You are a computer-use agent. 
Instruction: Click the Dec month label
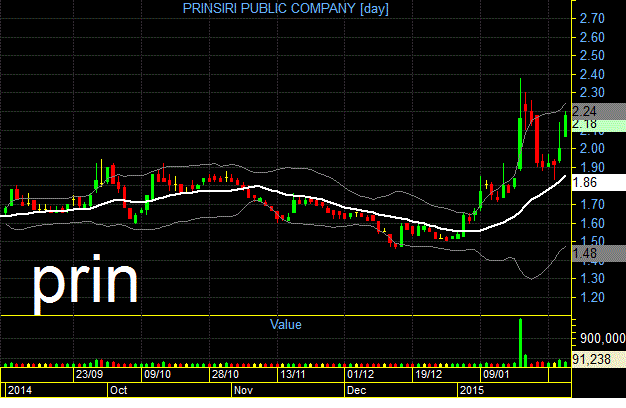(357, 390)
